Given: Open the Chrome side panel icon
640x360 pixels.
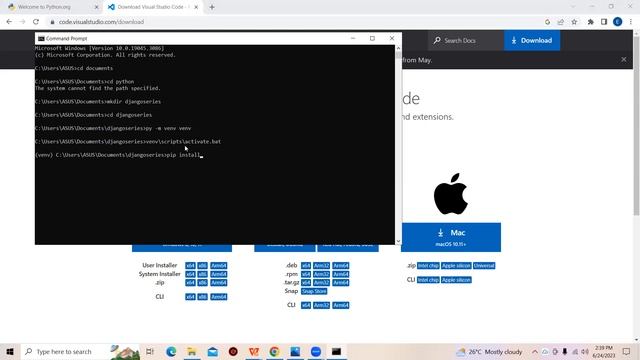Looking at the screenshot, I should point(604,22).
